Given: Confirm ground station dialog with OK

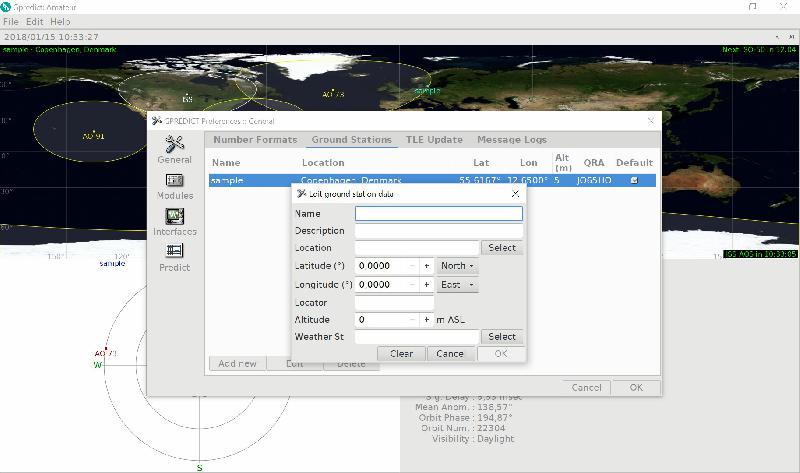Looking at the screenshot, I should pos(501,354).
